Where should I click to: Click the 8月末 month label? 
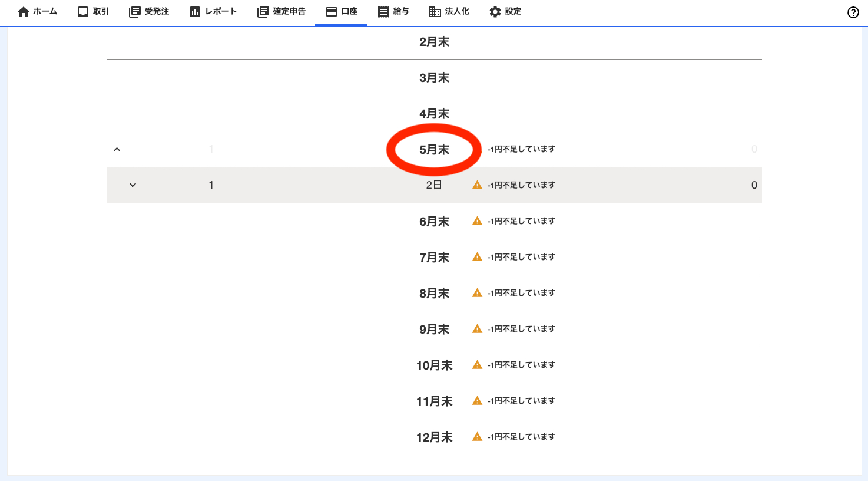tap(434, 294)
